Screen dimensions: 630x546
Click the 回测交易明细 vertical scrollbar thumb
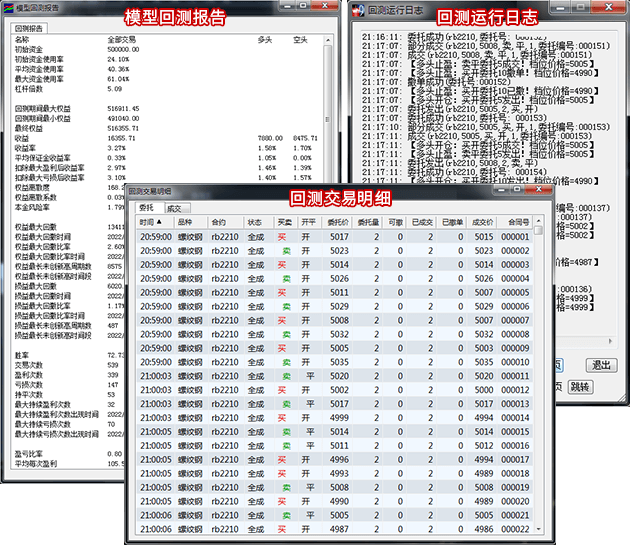[x=538, y=231]
